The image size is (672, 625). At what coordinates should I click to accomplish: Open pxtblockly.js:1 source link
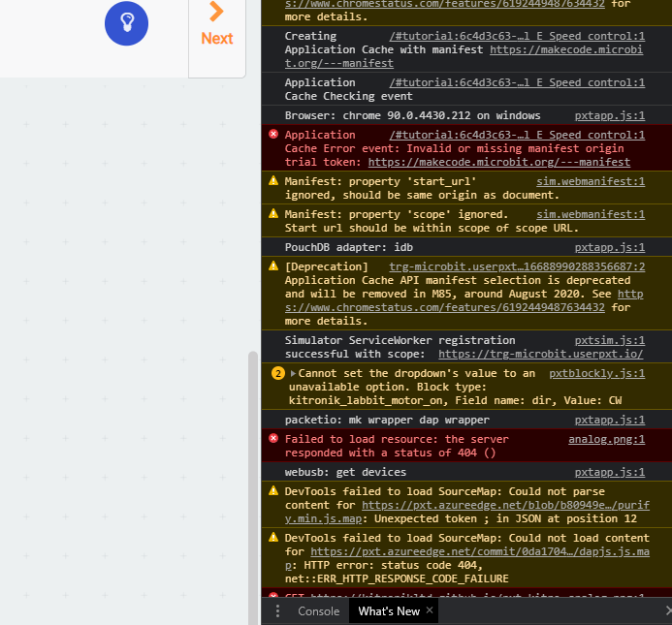point(597,373)
